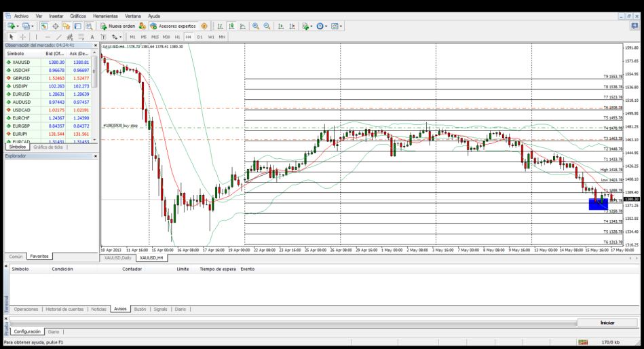The height and width of the screenshot is (349, 644).
Task: Open the new chart dropdown arrow
Action: click(x=17, y=26)
